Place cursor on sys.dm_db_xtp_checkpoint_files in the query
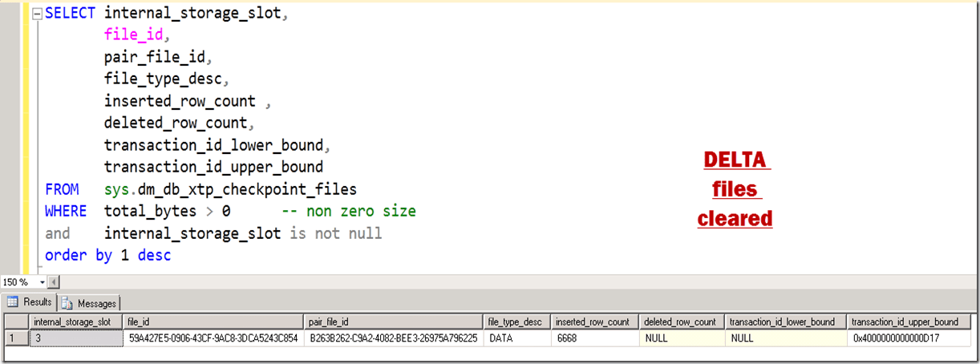980x364 pixels. [x=229, y=189]
